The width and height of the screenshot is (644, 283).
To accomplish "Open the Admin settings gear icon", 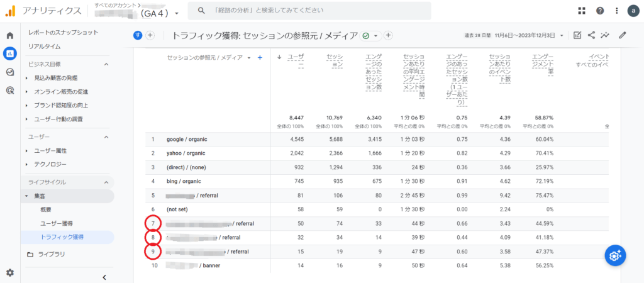I will 10,272.
